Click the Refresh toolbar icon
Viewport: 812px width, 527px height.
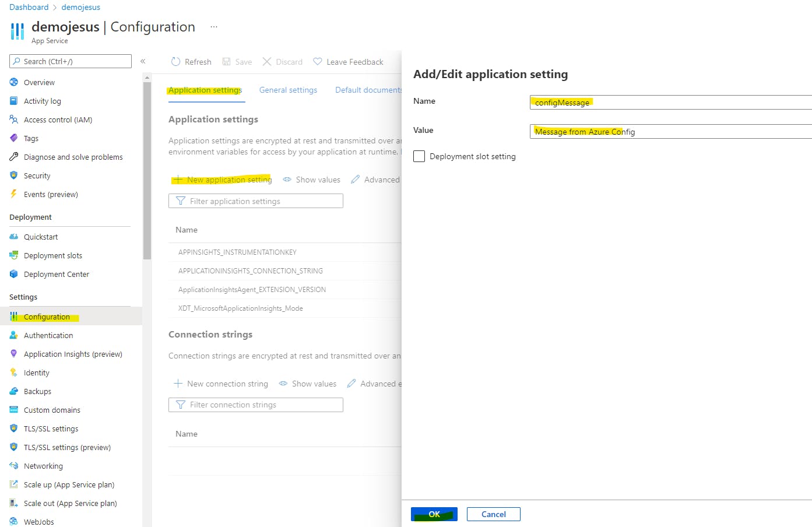pos(175,62)
